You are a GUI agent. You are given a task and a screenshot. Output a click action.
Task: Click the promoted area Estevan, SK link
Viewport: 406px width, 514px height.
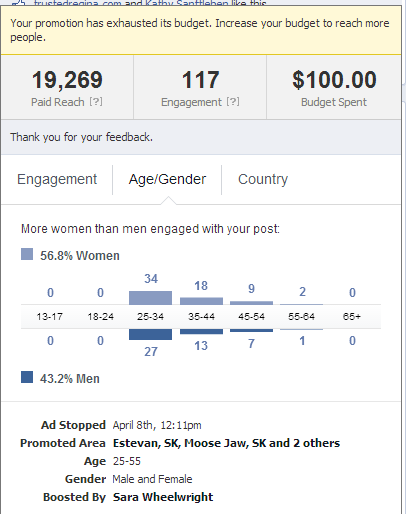tap(146, 443)
